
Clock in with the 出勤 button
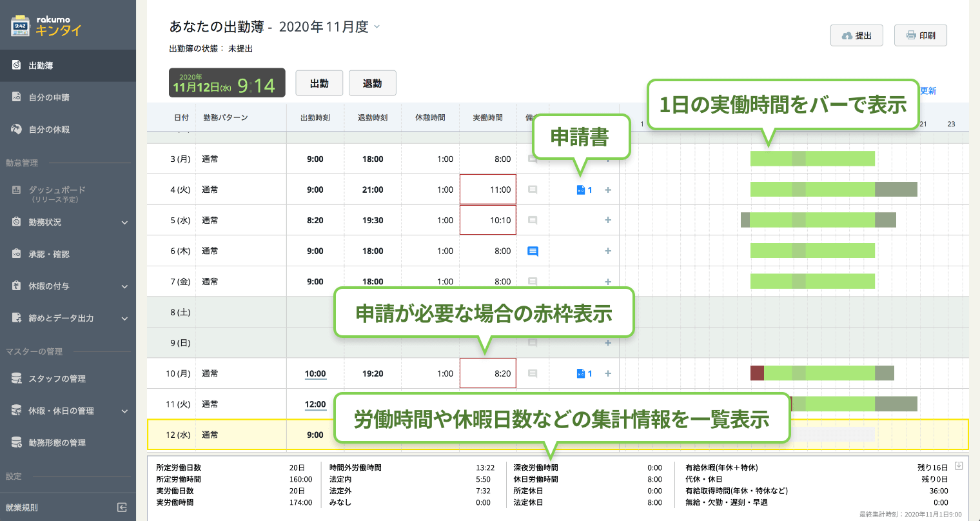coord(319,83)
